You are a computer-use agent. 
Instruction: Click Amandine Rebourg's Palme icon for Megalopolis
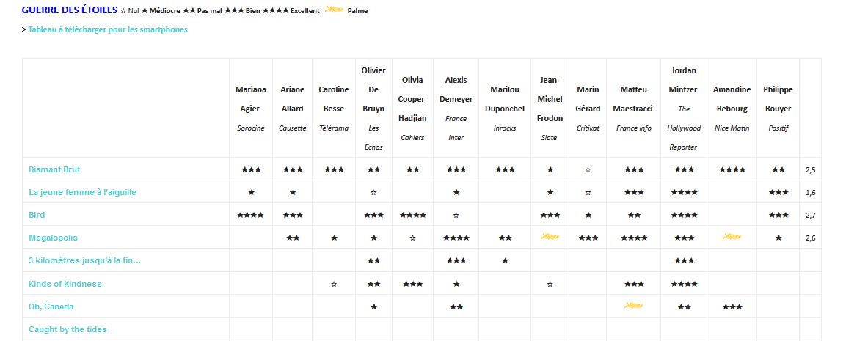click(x=732, y=237)
